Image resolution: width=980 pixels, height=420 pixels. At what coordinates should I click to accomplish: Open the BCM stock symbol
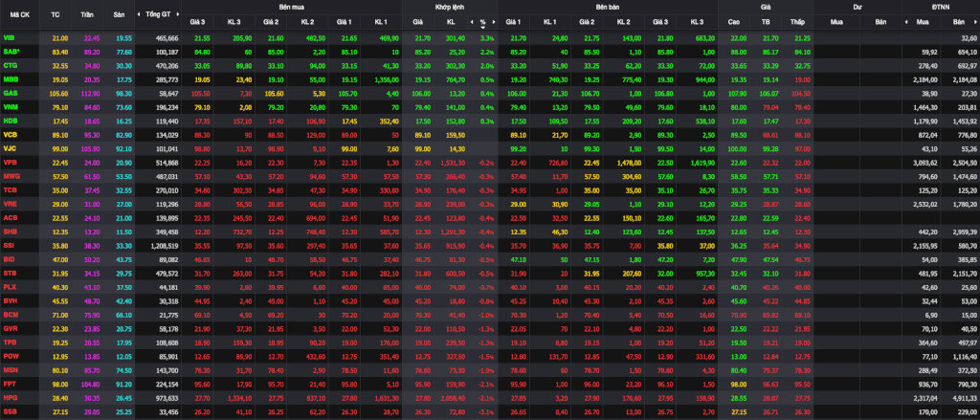pos(10,315)
